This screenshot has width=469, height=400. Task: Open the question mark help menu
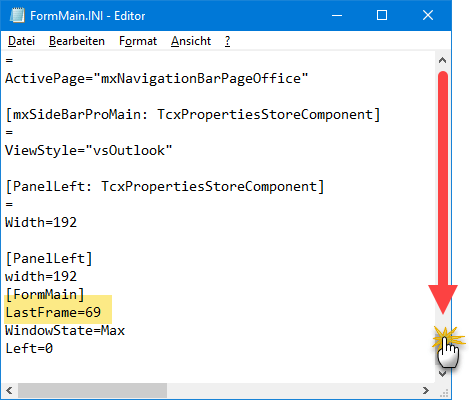pos(227,41)
